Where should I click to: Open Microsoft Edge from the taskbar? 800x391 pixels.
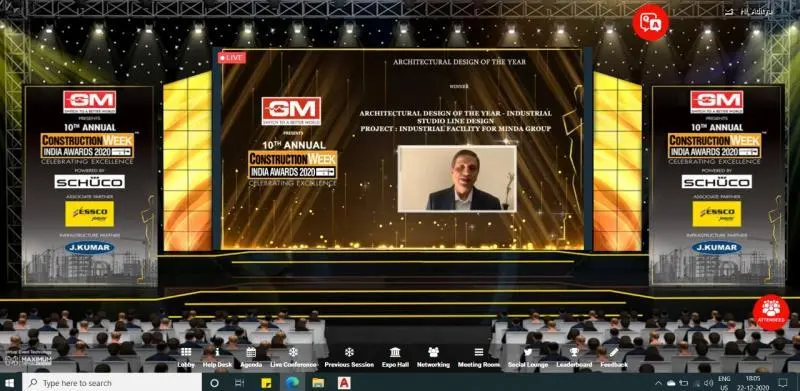[x=292, y=382]
